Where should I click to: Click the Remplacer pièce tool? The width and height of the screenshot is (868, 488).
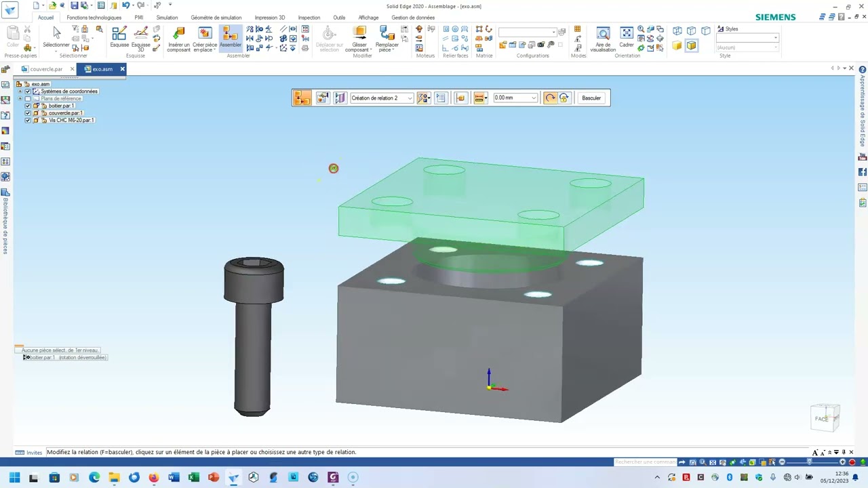(x=387, y=39)
